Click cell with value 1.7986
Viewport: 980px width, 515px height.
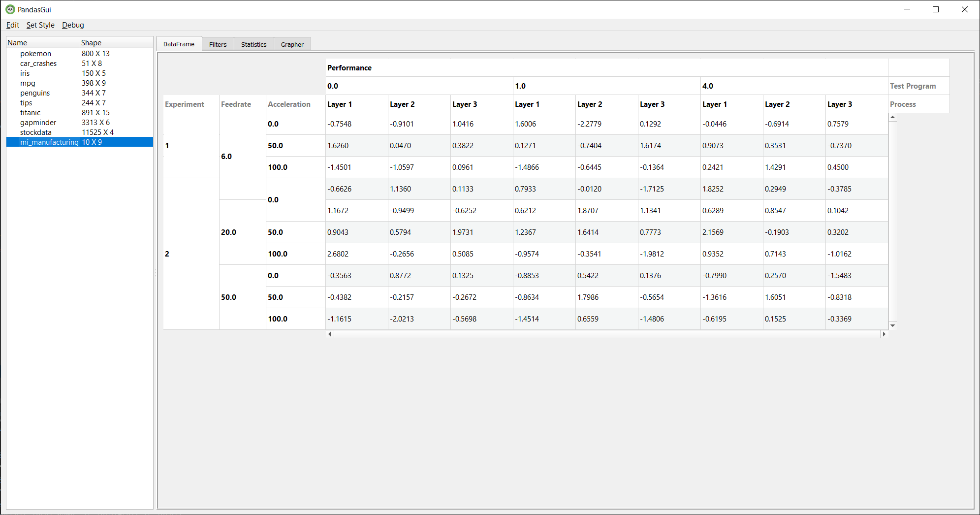click(606, 297)
